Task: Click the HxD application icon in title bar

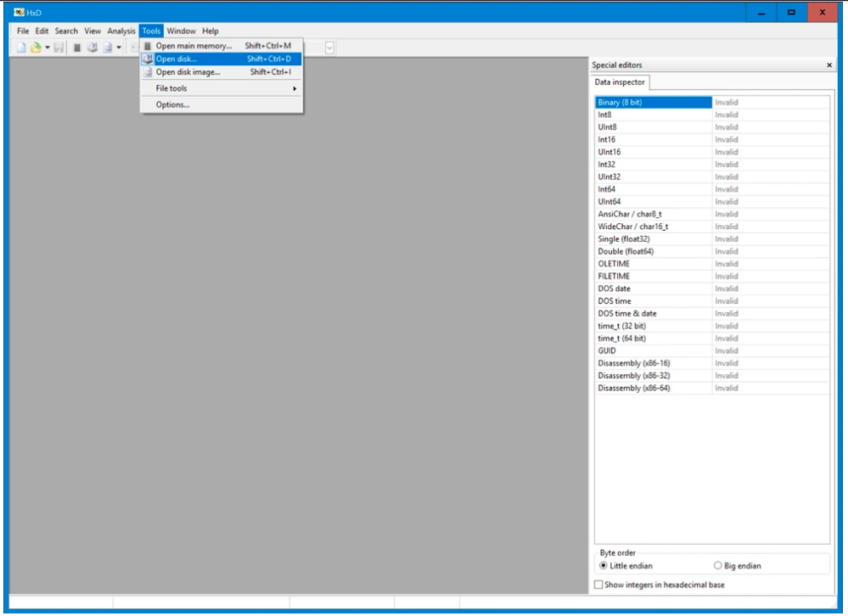Action: [x=19, y=13]
